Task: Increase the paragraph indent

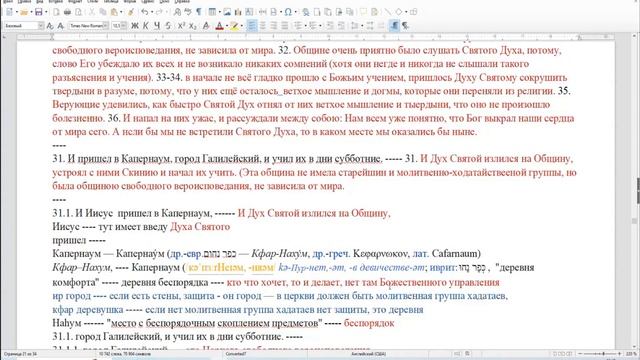Action: coord(330,26)
